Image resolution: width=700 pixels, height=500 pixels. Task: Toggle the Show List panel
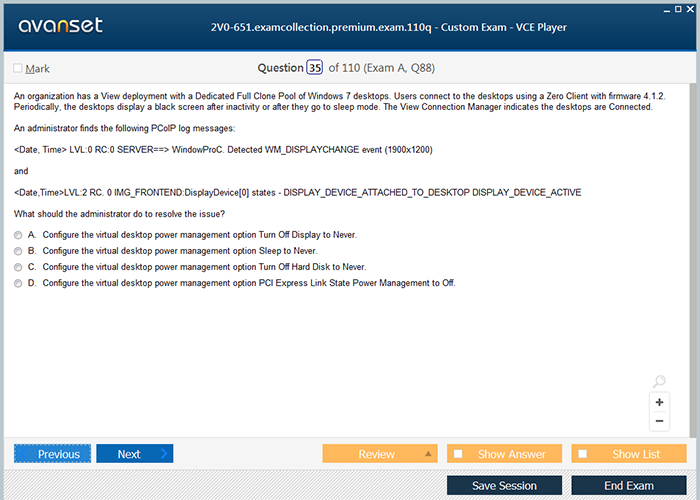628,454
